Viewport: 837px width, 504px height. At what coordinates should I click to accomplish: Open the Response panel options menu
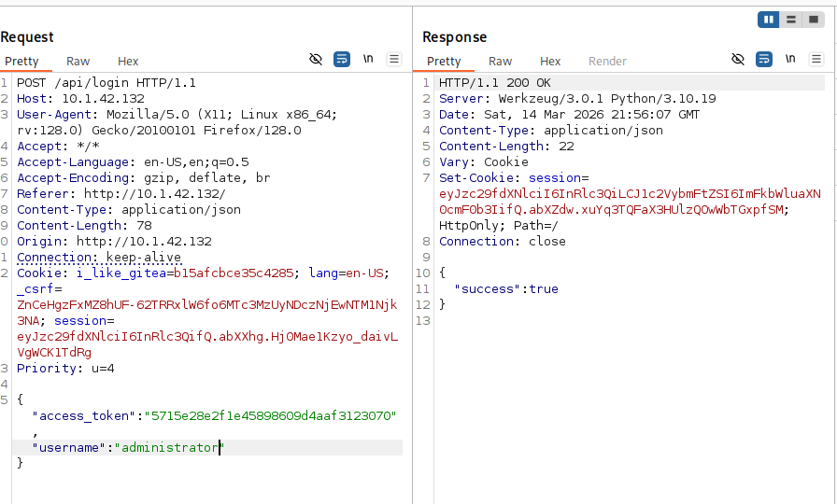[816, 60]
